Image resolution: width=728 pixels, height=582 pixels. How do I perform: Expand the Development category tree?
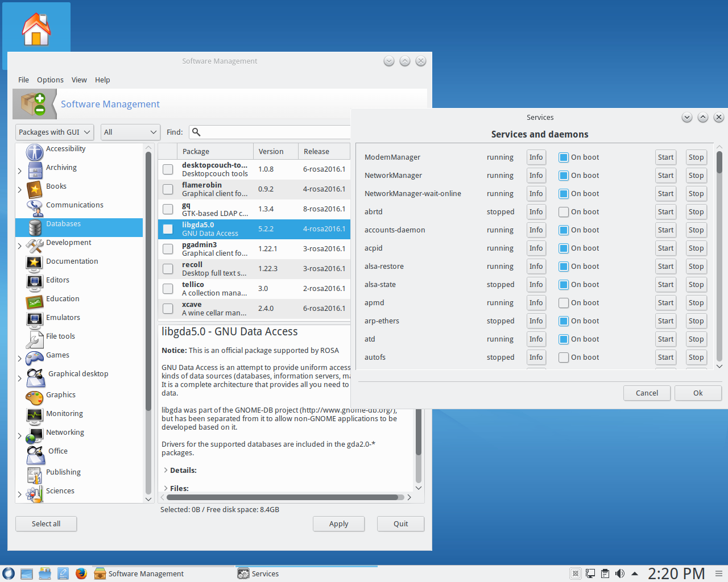pyautogui.click(x=20, y=246)
